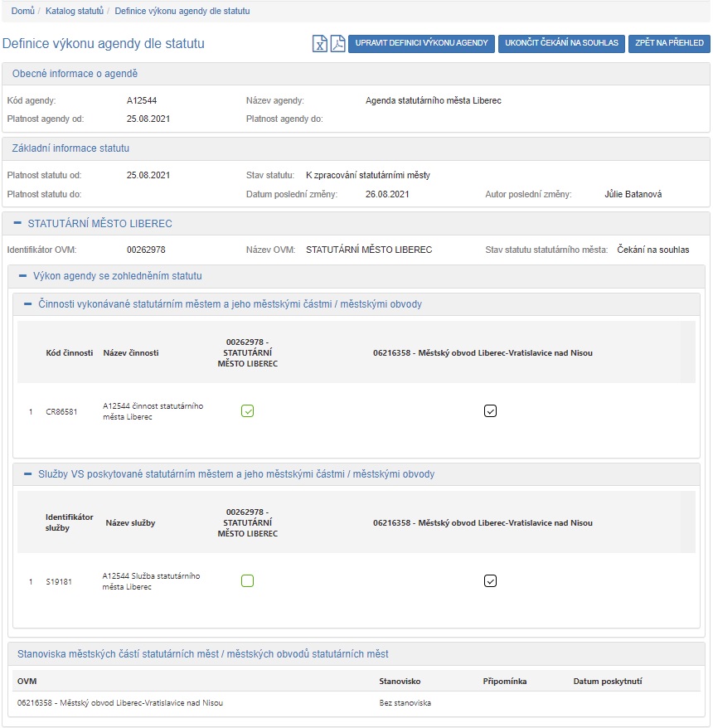Collapse the STATUTÁRNÍ MĚSTO LIBEREC section
This screenshot has width=713, height=728.
coord(17,224)
